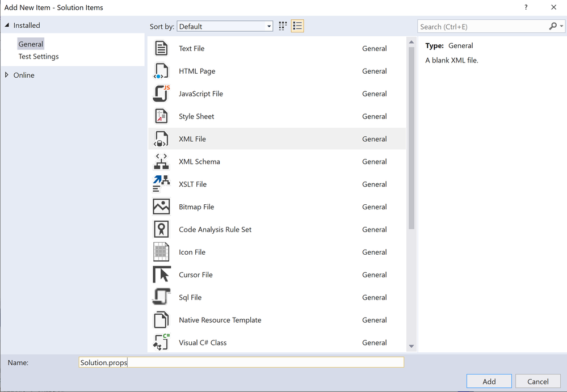Expand the Online tree node
This screenshot has height=392, width=567.
(x=6, y=75)
